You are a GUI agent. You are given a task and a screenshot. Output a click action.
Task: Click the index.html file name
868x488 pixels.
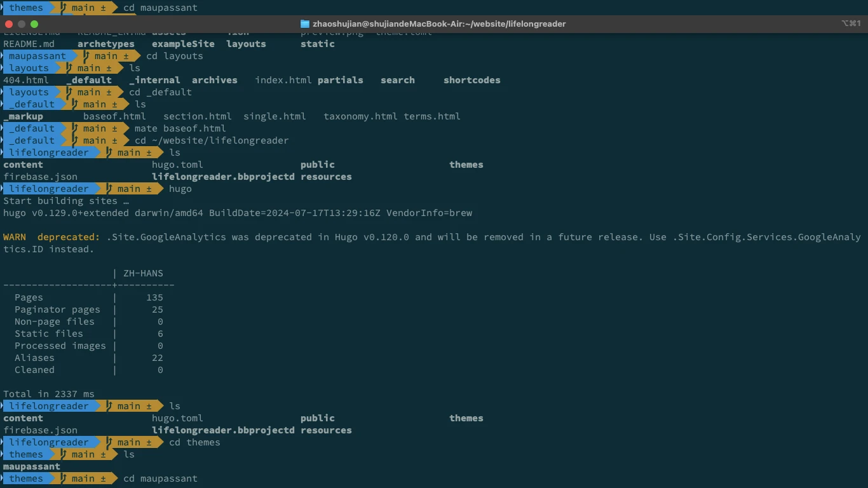[283, 80]
